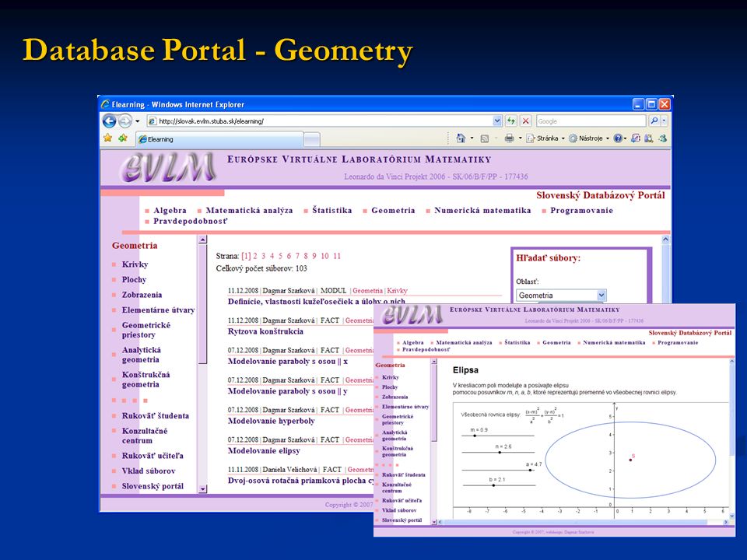
Task: Click the sidebar scroll-up arrow in Internet Explorer page
Action: [x=202, y=240]
